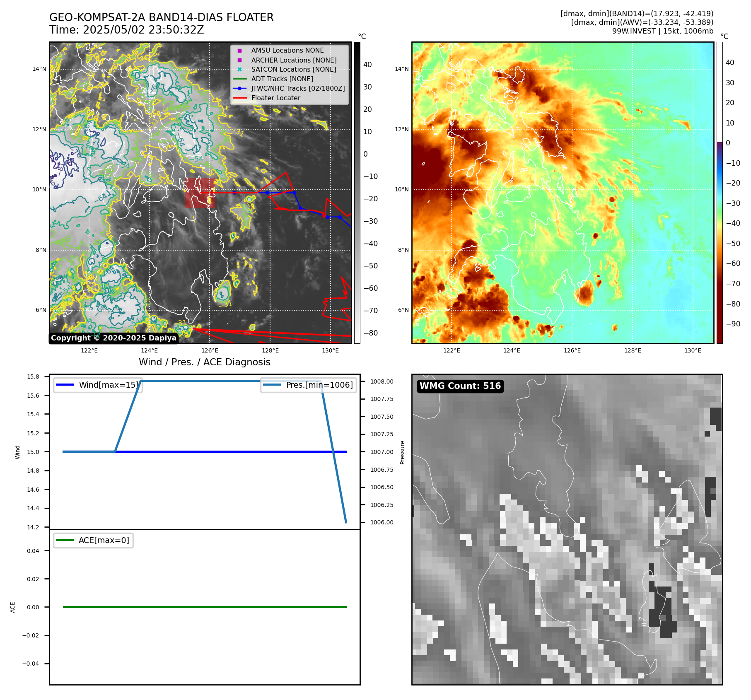The height and width of the screenshot is (700, 751).
Task: Click the rainbow temperature colorbar on right
Action: pyautogui.click(x=720, y=193)
